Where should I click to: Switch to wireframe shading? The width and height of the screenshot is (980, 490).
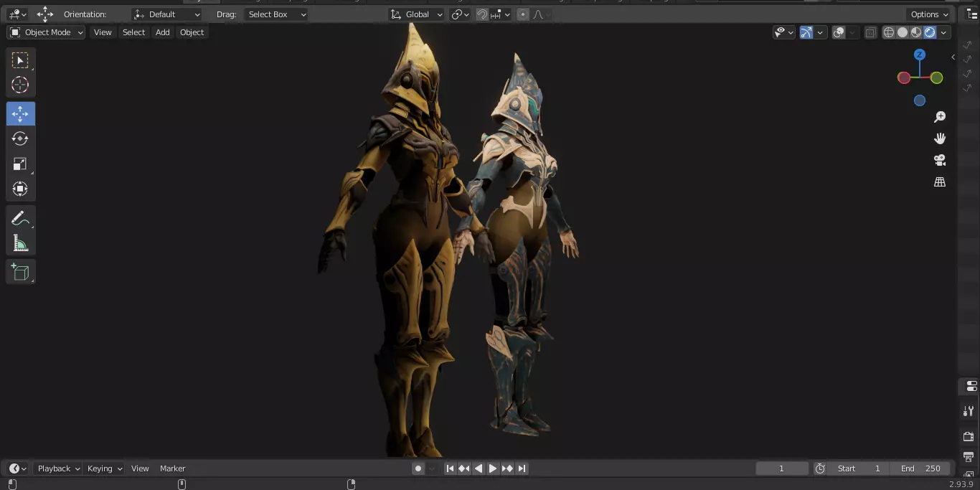click(x=889, y=32)
